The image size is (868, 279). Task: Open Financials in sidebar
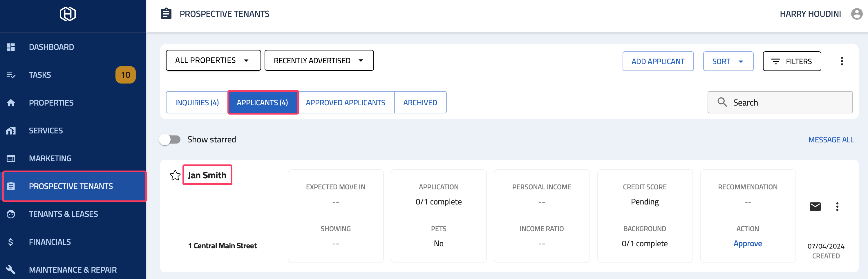pos(73,242)
